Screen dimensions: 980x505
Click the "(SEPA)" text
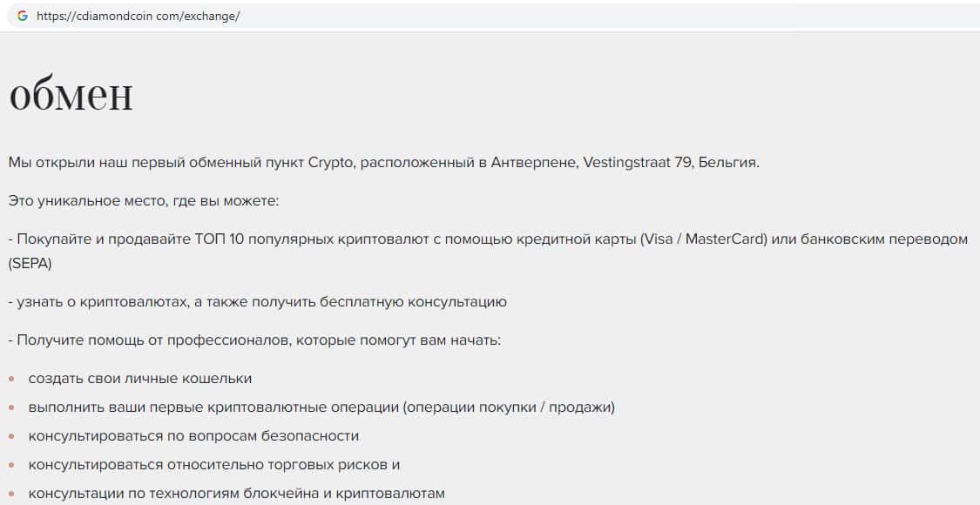tap(30, 263)
